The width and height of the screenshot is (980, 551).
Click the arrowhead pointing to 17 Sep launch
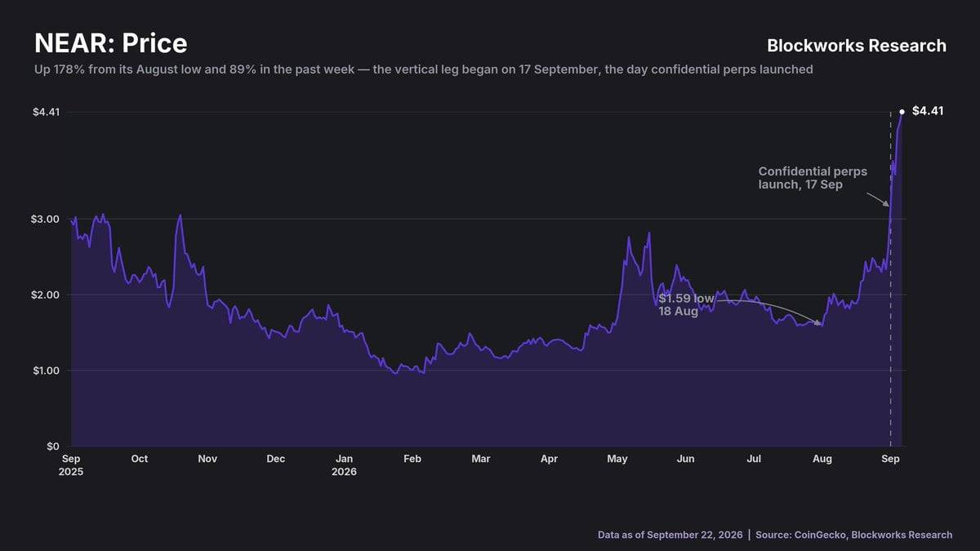coord(886,203)
